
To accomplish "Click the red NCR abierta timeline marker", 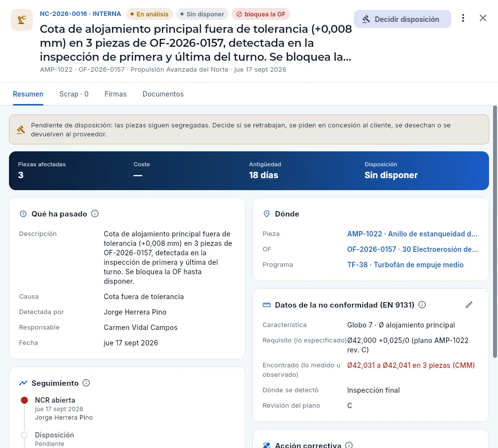I will pos(24,400).
